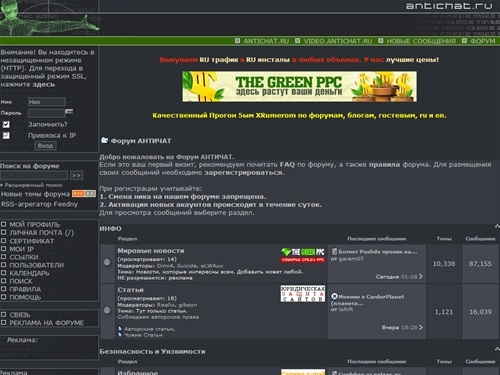The height and width of the screenshot is (375, 500).
Task: Open VIDEO.ANTICHAT.RU in the top navigation
Action: coord(337,41)
